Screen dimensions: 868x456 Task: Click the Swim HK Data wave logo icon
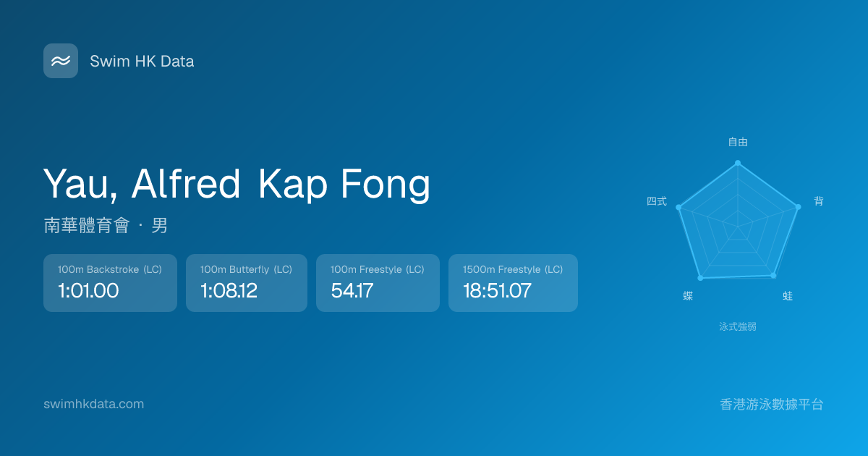(x=61, y=61)
